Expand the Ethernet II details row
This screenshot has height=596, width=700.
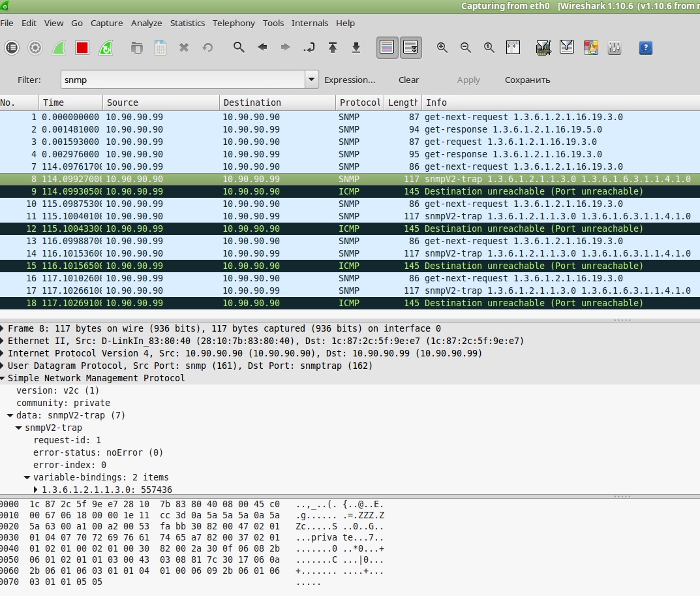3,341
